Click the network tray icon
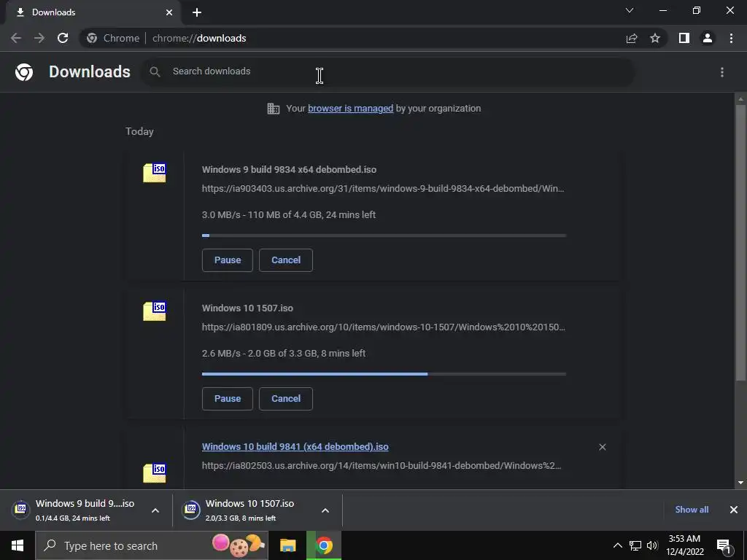747x560 pixels. (x=635, y=545)
